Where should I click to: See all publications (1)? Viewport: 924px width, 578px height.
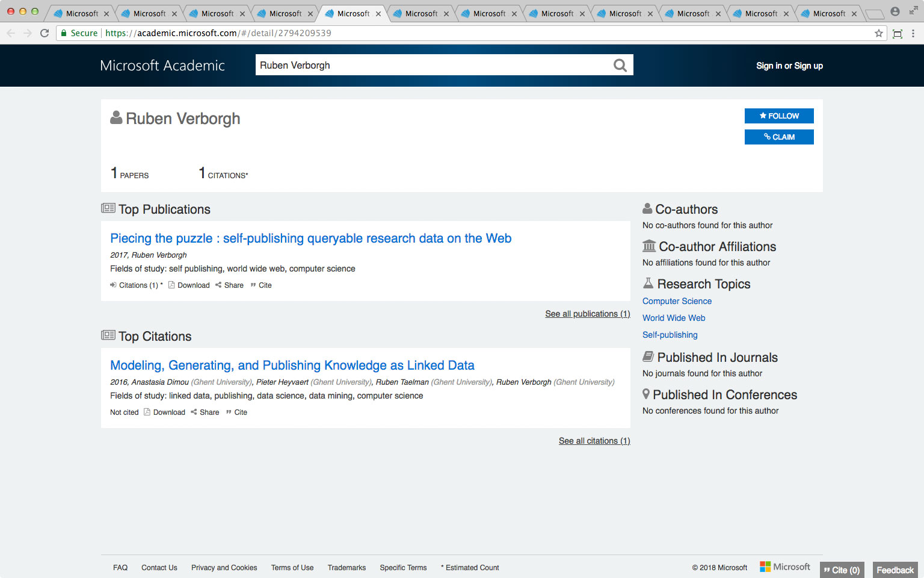[587, 314]
